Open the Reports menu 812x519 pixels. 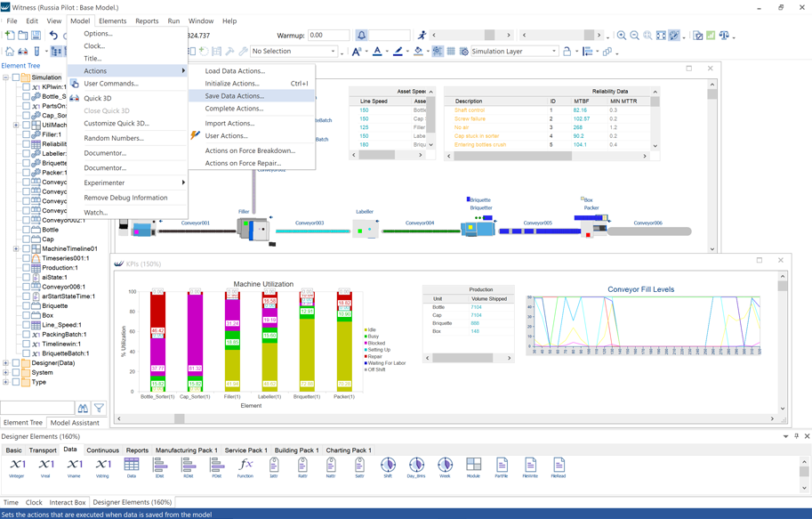coord(147,20)
